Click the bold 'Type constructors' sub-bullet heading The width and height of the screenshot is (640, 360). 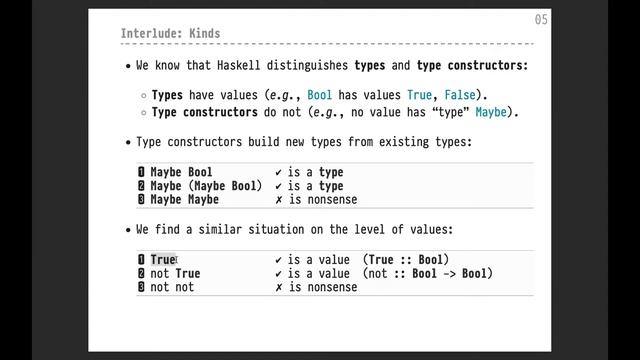click(204, 112)
